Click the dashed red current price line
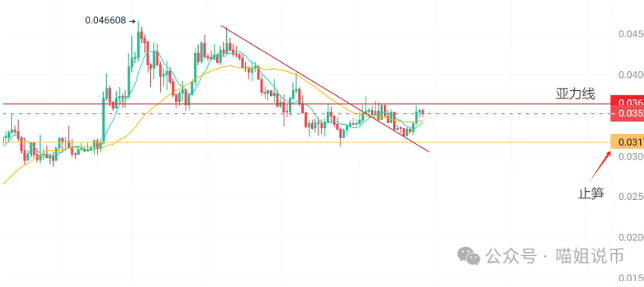 (x=305, y=114)
